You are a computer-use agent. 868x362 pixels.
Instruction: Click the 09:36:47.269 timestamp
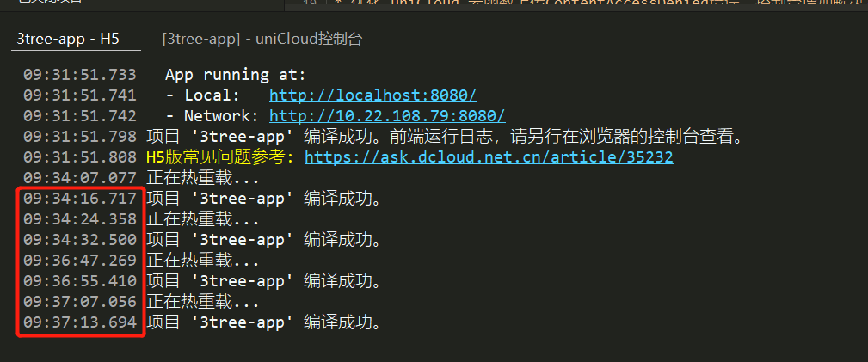pyautogui.click(x=80, y=261)
